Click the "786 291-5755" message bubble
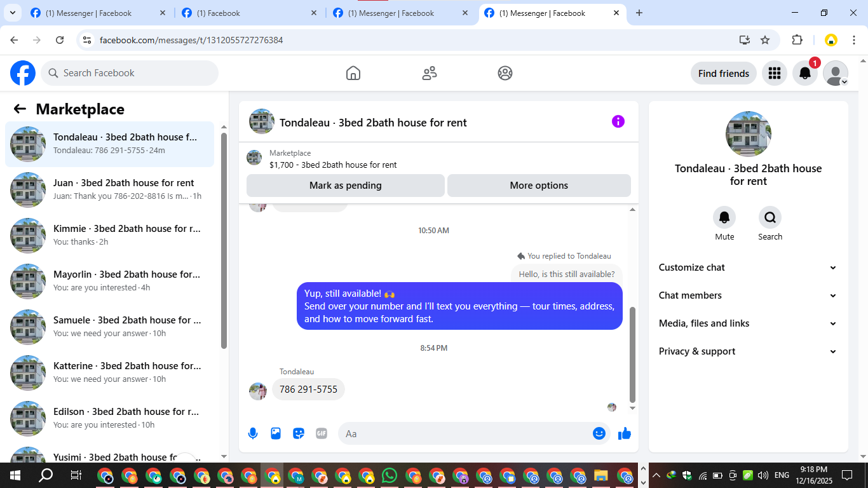This screenshot has width=868, height=488. pos(308,390)
